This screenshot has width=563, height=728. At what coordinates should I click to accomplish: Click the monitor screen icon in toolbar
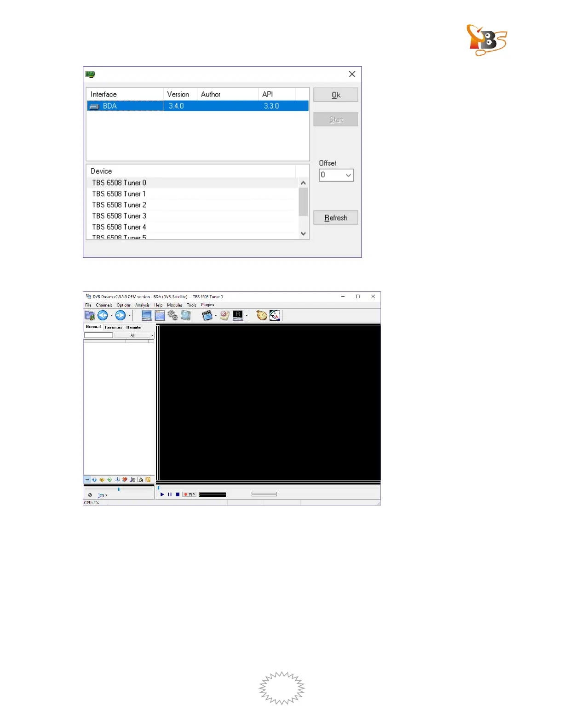pyautogui.click(x=147, y=315)
